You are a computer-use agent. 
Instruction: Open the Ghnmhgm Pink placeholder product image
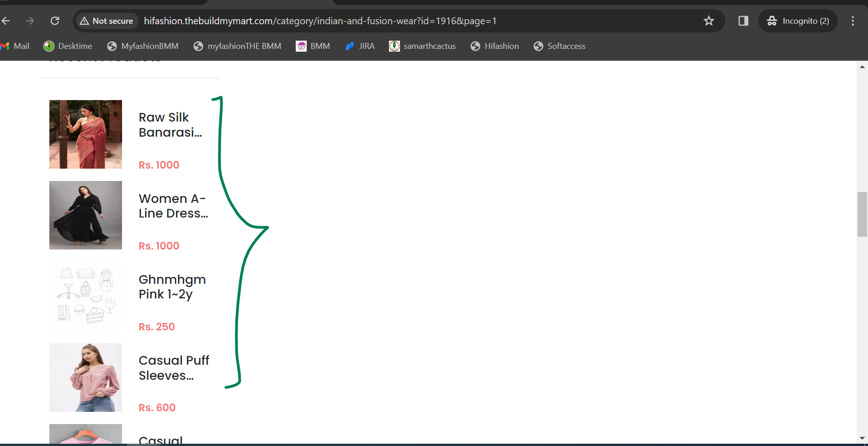coord(85,296)
